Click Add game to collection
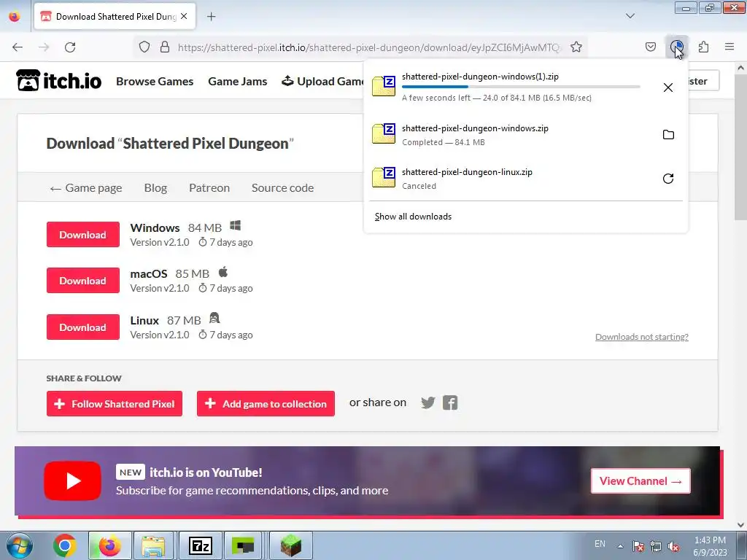This screenshot has height=560, width=747. coord(266,404)
